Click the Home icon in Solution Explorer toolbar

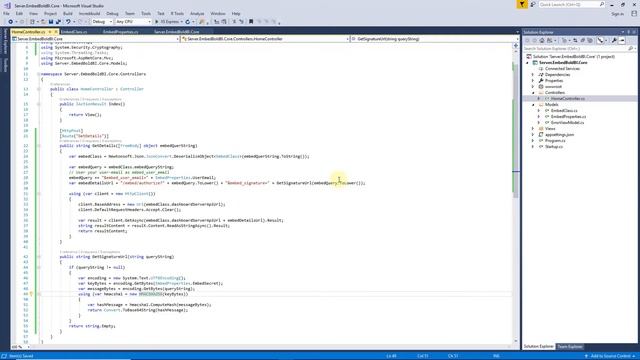click(x=542, y=40)
